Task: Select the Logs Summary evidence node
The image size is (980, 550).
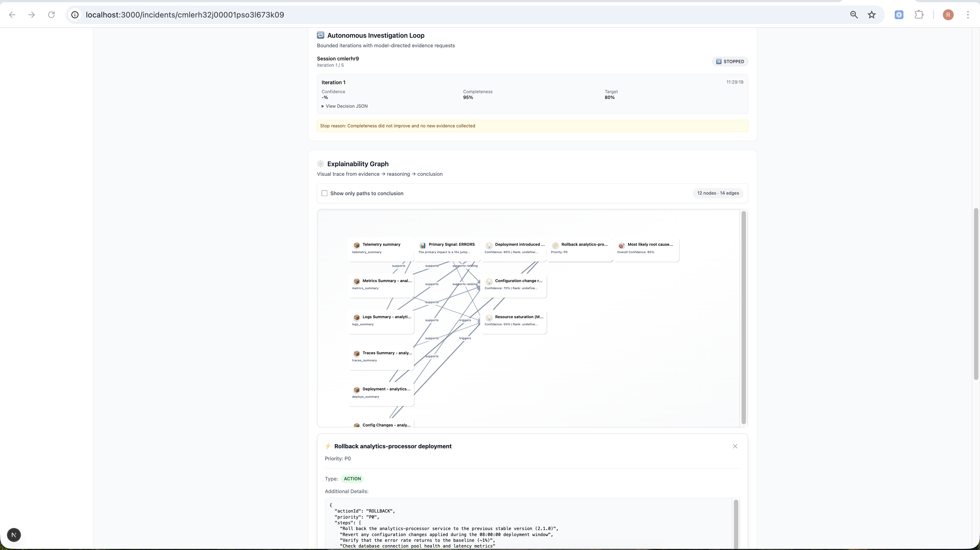Action: tap(381, 320)
